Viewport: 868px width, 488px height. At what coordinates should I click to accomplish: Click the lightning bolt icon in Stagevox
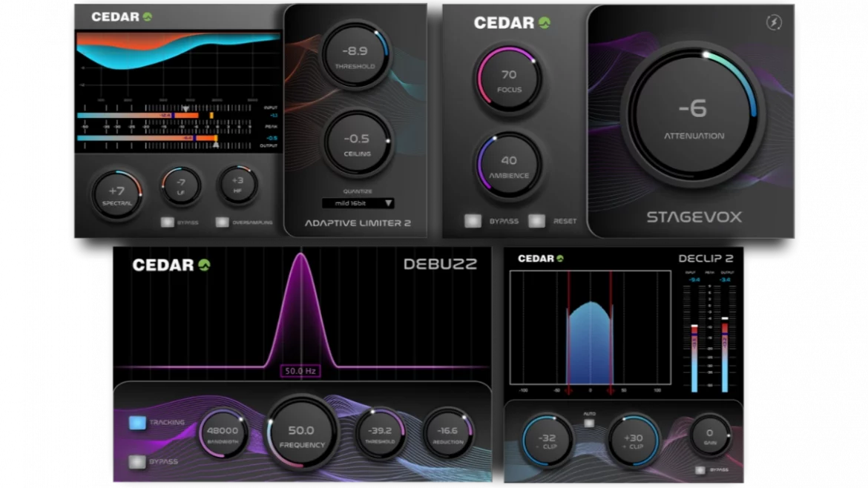click(773, 22)
